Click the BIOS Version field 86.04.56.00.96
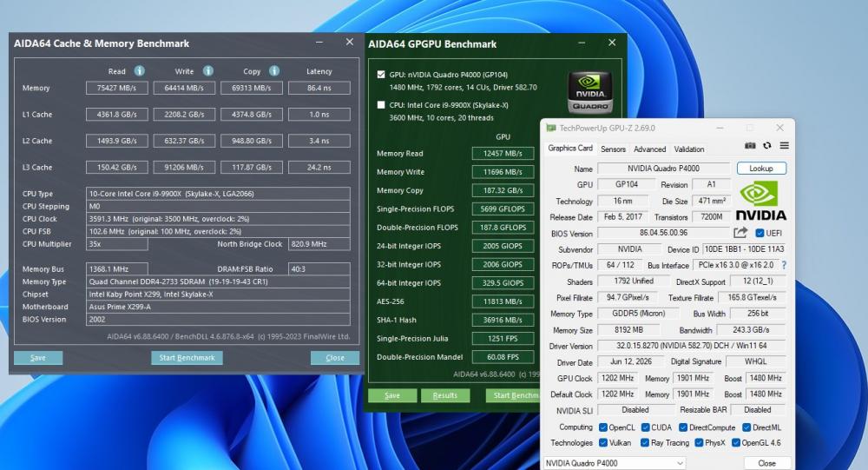The height and width of the screenshot is (470, 868). [664, 234]
